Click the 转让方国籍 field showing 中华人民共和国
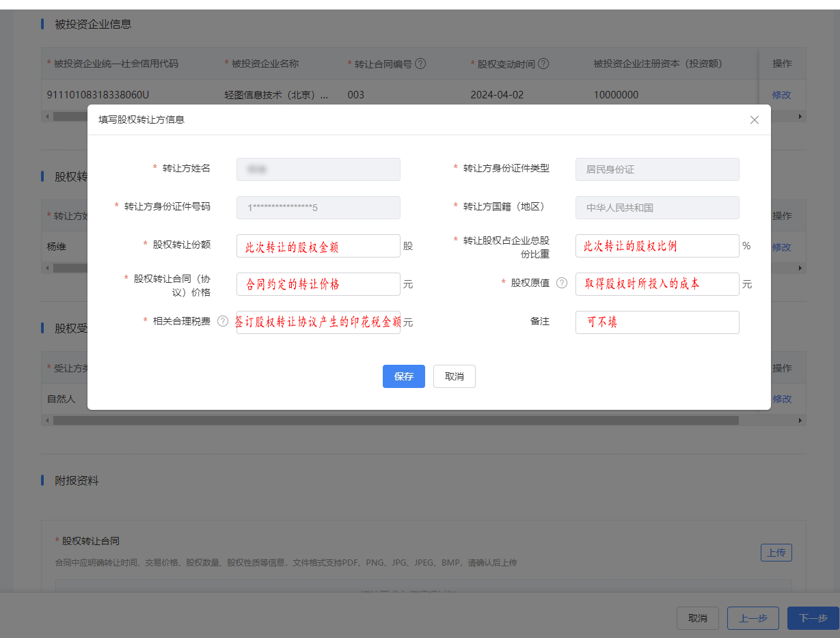The height and width of the screenshot is (638, 840). 658,208
